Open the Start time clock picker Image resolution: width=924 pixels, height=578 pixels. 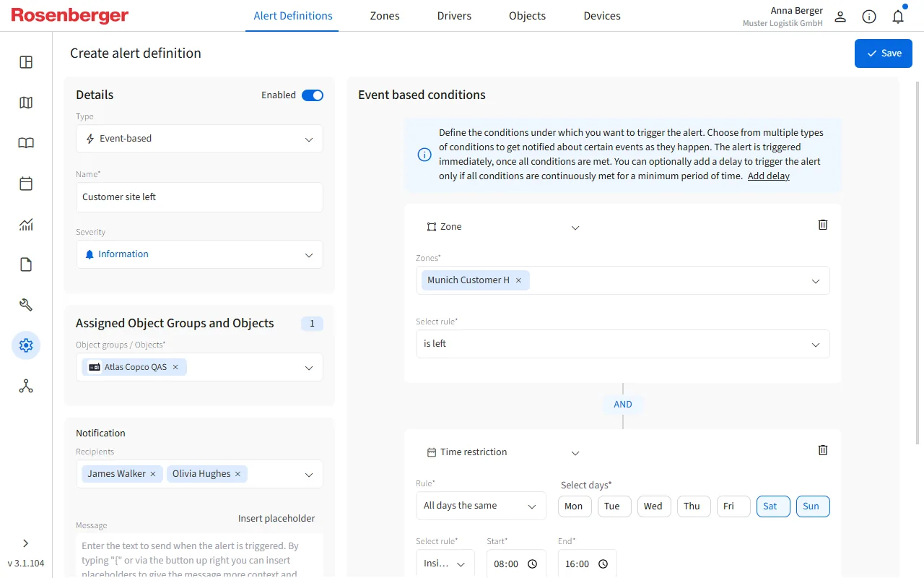click(532, 564)
